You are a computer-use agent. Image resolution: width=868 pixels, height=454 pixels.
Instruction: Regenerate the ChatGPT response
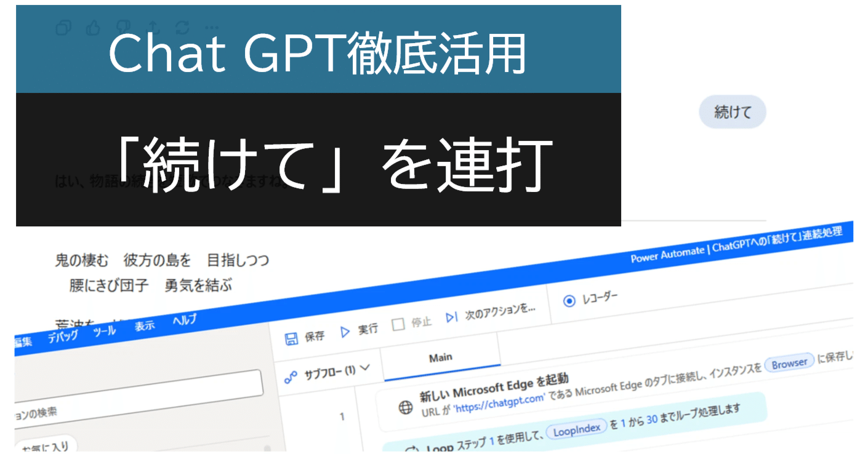[x=183, y=26]
